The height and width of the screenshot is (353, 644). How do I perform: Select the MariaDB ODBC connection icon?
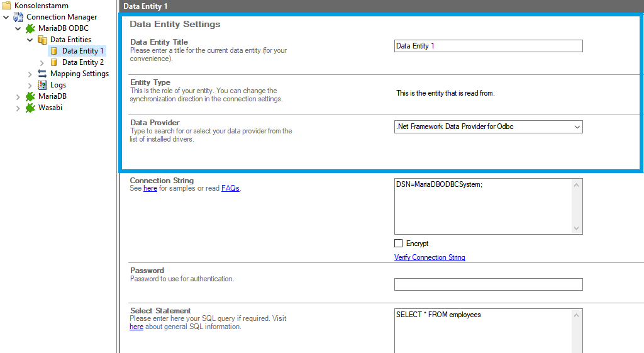[30, 28]
